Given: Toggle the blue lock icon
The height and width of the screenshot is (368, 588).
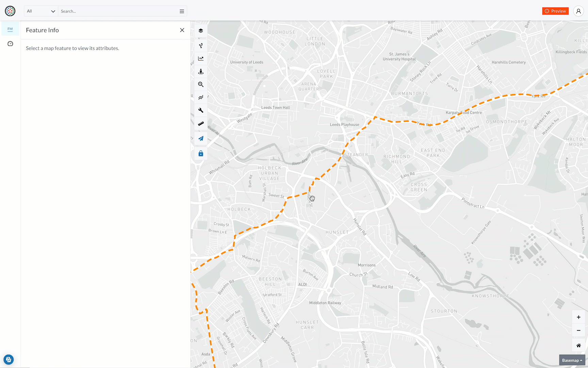Looking at the screenshot, I should (x=201, y=153).
